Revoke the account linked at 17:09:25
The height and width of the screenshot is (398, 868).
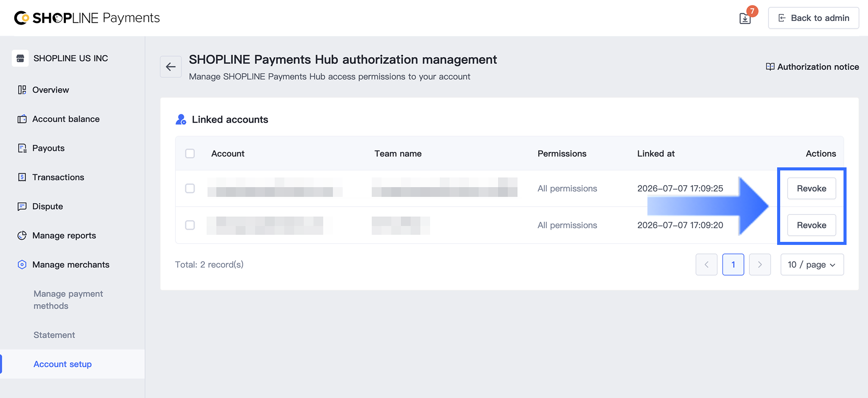coord(811,188)
